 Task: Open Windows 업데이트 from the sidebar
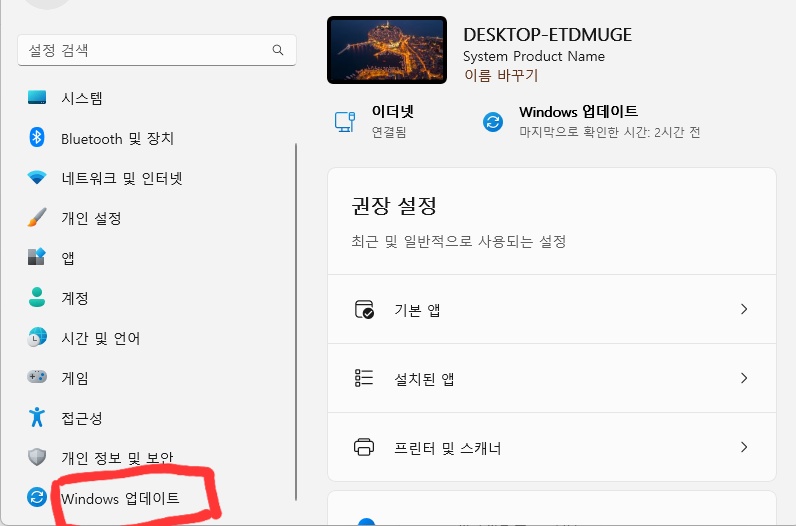pos(120,498)
